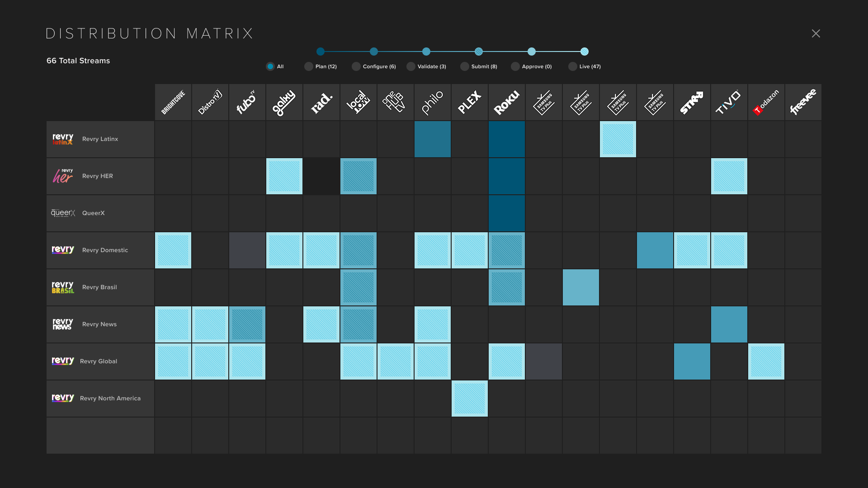
Task: Open the Revry Global Todazon cell
Action: click(x=766, y=361)
